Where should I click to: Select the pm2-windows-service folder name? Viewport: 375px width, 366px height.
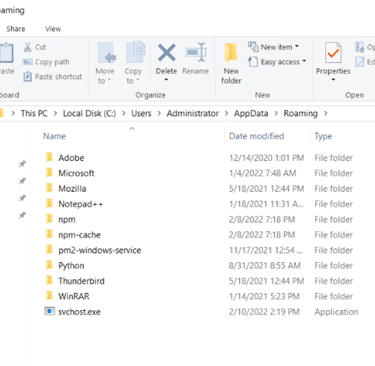[100, 250]
